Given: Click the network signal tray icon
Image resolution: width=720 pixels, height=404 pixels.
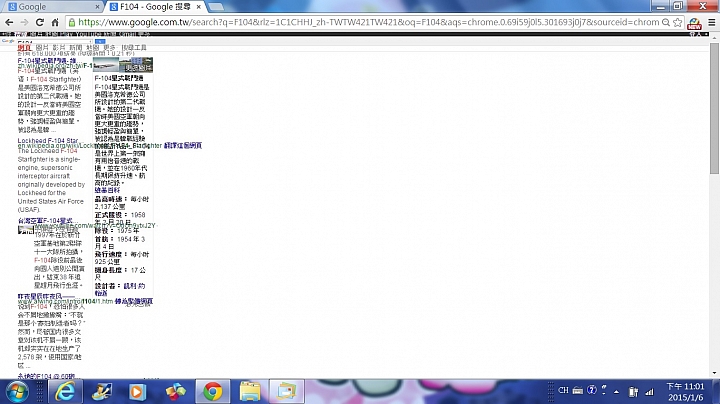Looking at the screenshot, I should pos(649,392).
